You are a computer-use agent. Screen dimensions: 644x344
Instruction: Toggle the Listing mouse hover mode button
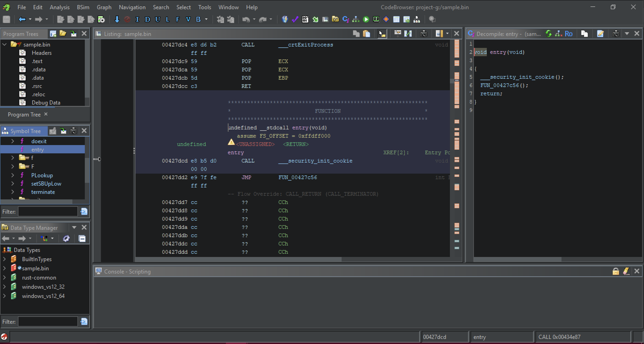[382, 33]
